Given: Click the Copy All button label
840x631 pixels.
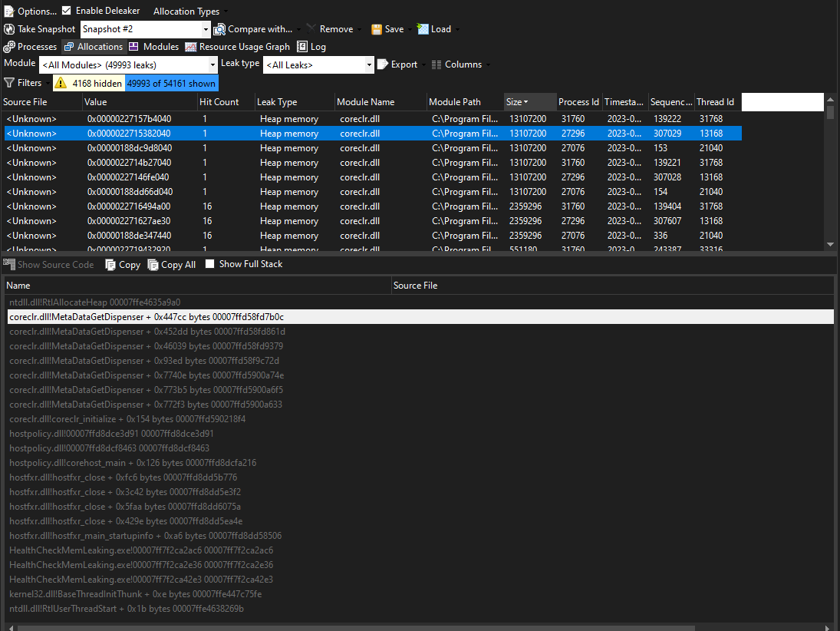Looking at the screenshot, I should [179, 265].
